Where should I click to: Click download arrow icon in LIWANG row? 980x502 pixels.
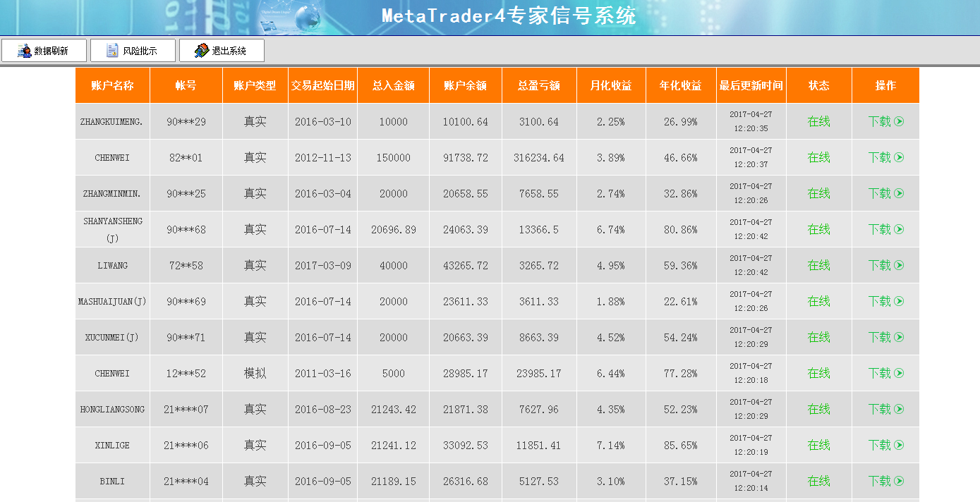coord(899,265)
